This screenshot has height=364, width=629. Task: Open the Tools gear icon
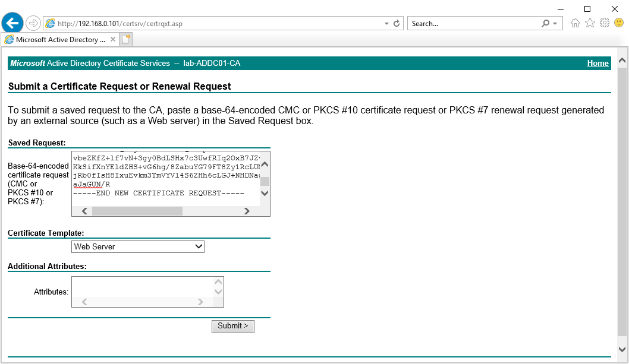click(x=604, y=23)
